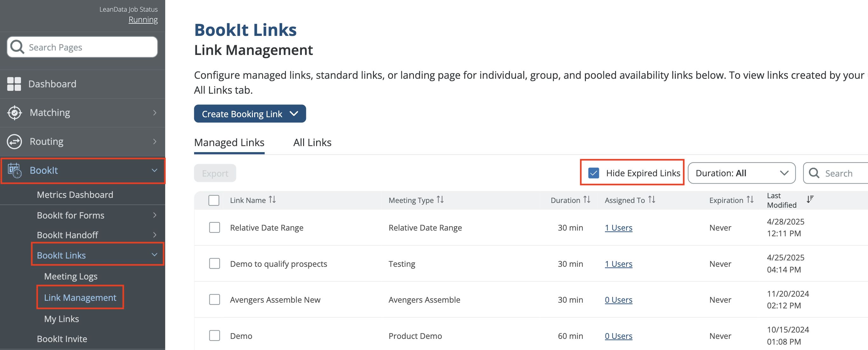Open the Duration: All dropdown
Viewport: 868px width, 350px height.
click(x=742, y=173)
